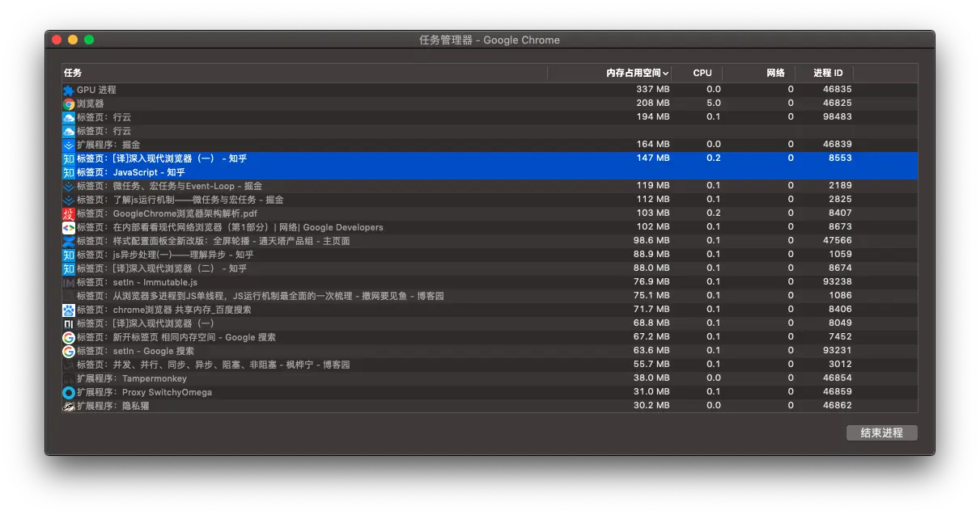Viewport: 980px width, 515px height.
Task: Click the 208 MB memory value
Action: coord(652,103)
